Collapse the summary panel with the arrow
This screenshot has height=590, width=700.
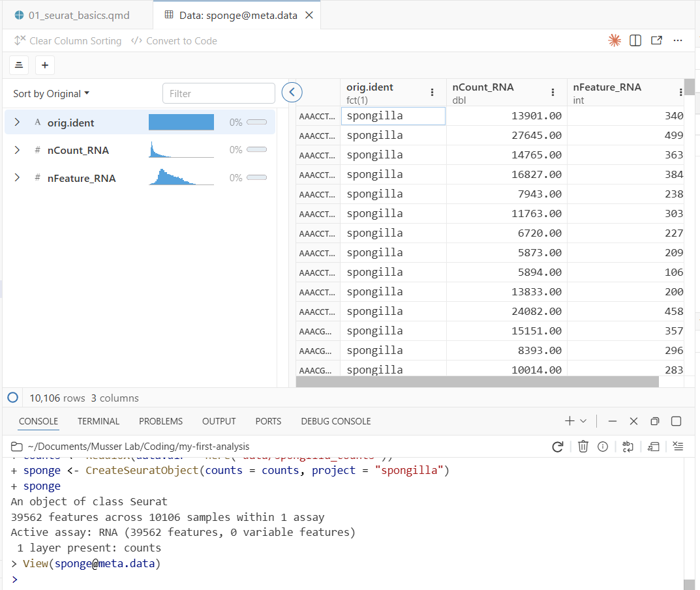pos(292,93)
